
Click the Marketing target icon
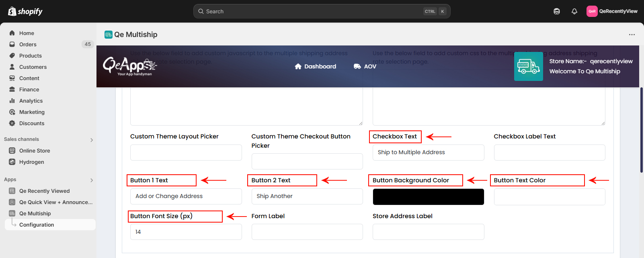coord(12,112)
